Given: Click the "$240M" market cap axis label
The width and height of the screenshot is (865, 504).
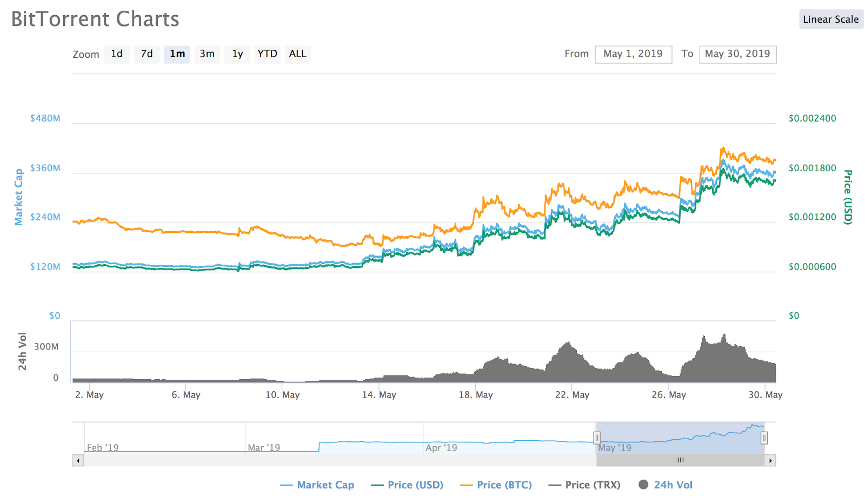Looking at the screenshot, I should tap(45, 217).
